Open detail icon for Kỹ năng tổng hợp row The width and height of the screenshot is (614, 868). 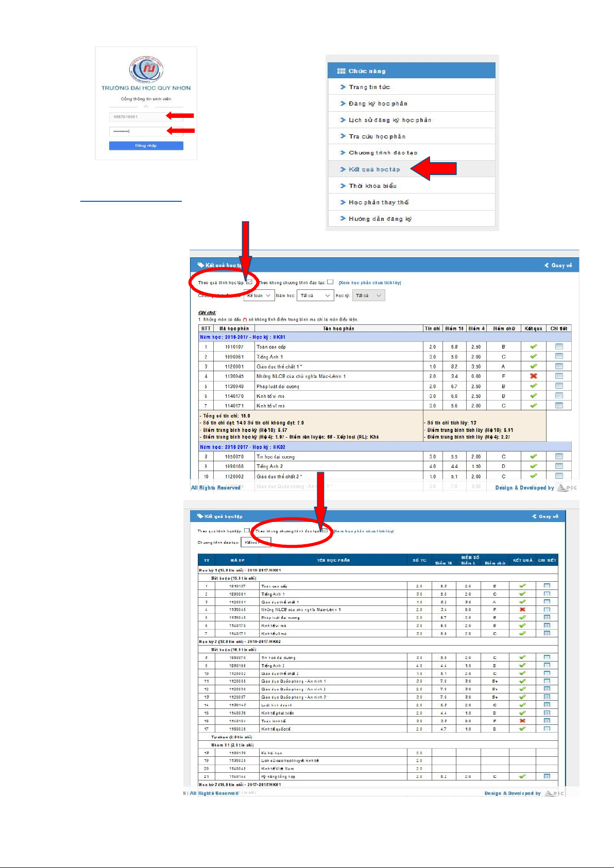coord(547,776)
